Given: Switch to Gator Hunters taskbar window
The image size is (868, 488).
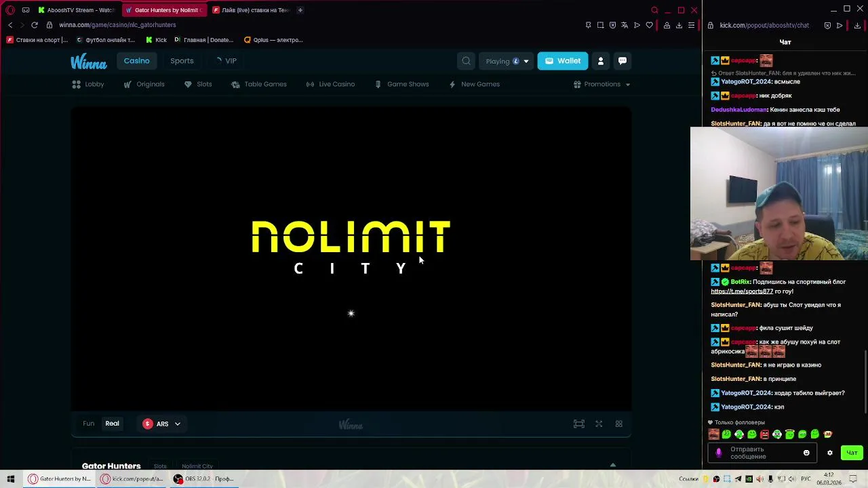Looking at the screenshot, I should 59,479.
